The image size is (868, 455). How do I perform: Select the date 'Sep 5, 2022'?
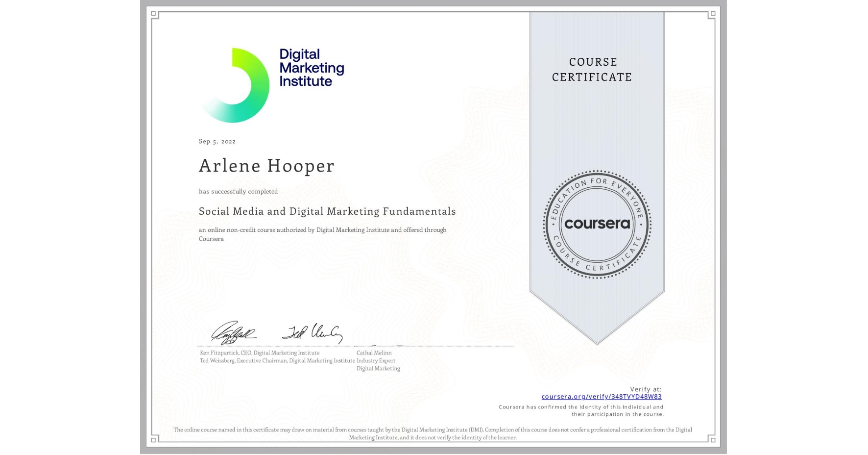216,141
